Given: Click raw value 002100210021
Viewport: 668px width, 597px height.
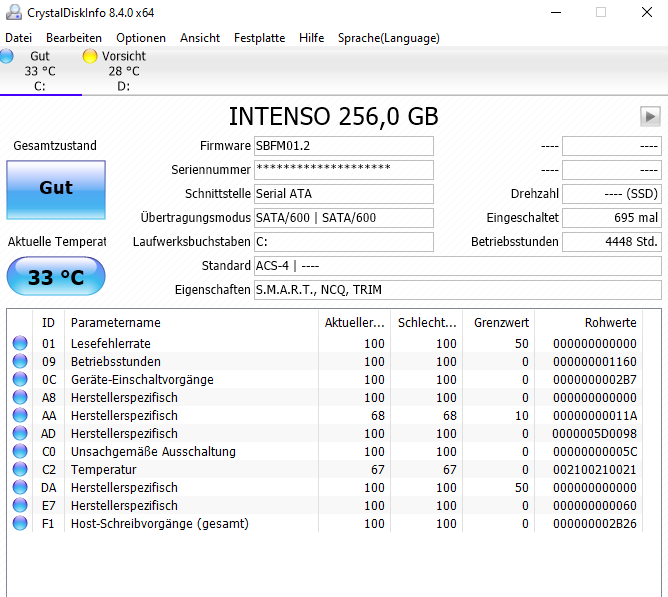Looking at the screenshot, I should tap(594, 469).
